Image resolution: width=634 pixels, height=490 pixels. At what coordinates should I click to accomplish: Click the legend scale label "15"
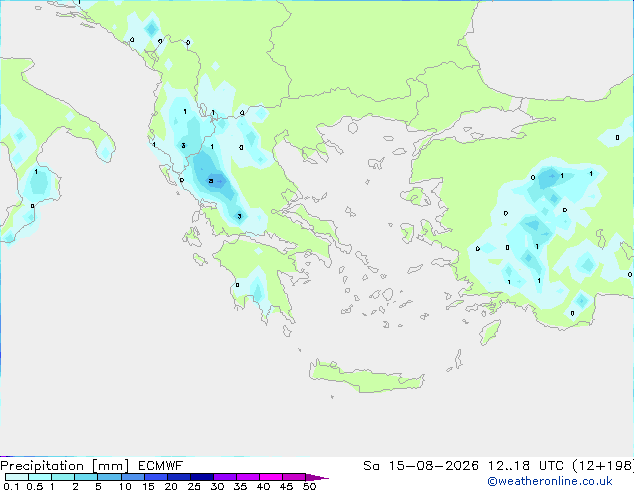148,486
